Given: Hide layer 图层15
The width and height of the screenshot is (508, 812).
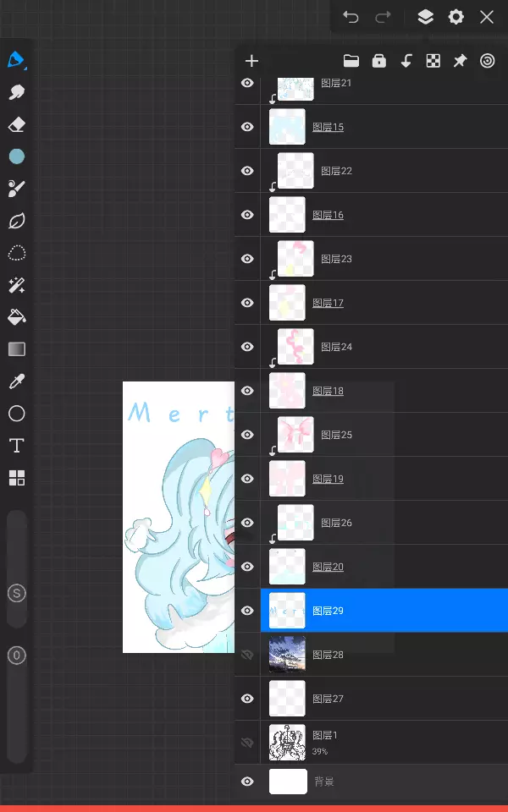Looking at the screenshot, I should pyautogui.click(x=247, y=127).
